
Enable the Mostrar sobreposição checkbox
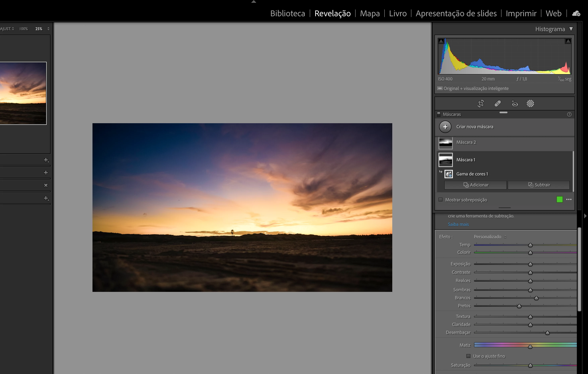pyautogui.click(x=441, y=200)
